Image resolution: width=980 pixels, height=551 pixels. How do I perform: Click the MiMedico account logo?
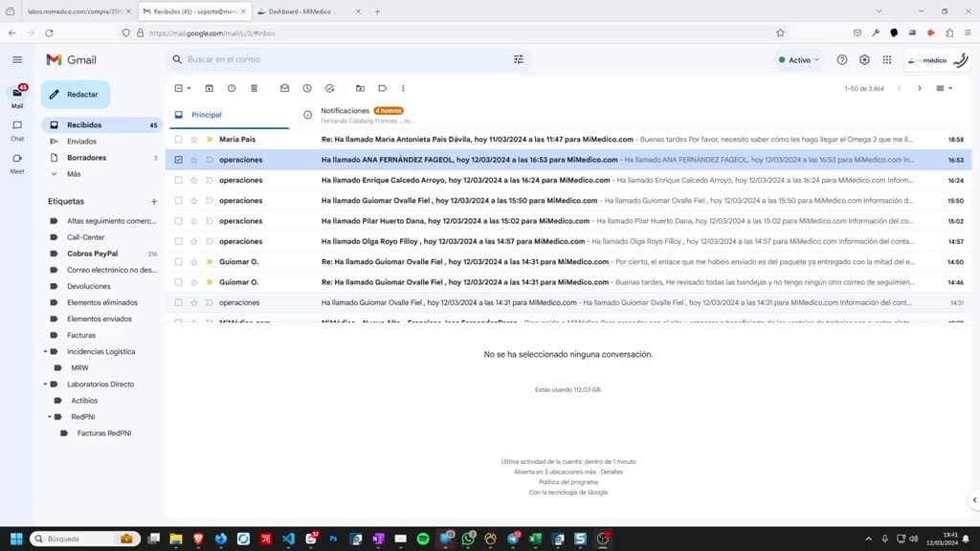[938, 60]
